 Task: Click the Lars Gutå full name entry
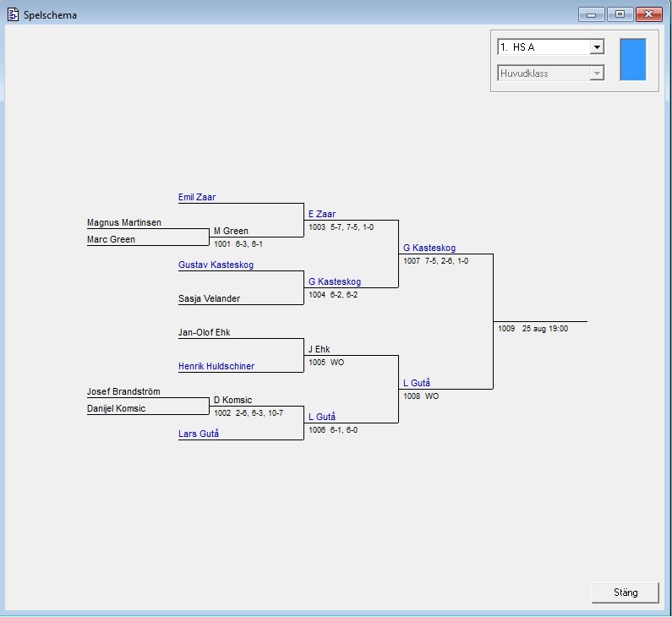coord(199,434)
